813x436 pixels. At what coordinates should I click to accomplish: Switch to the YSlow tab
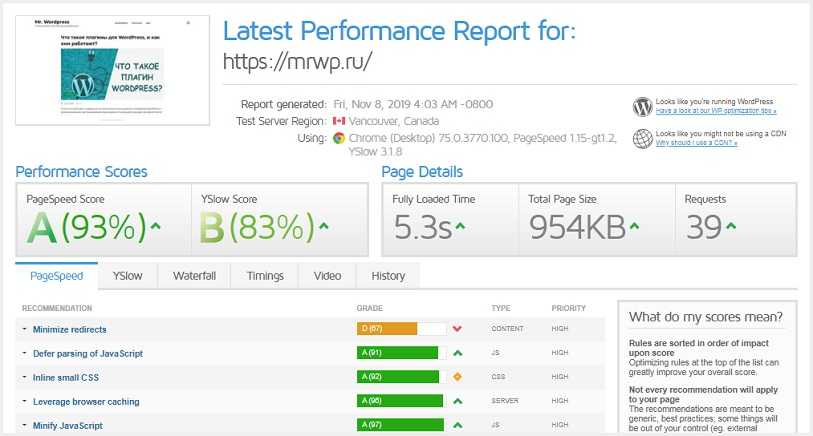(x=127, y=276)
